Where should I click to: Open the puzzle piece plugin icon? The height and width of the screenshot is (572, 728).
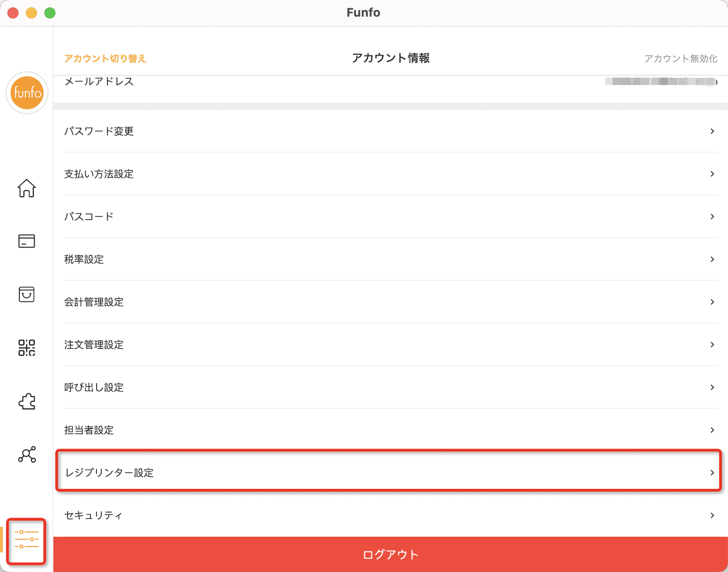[26, 401]
